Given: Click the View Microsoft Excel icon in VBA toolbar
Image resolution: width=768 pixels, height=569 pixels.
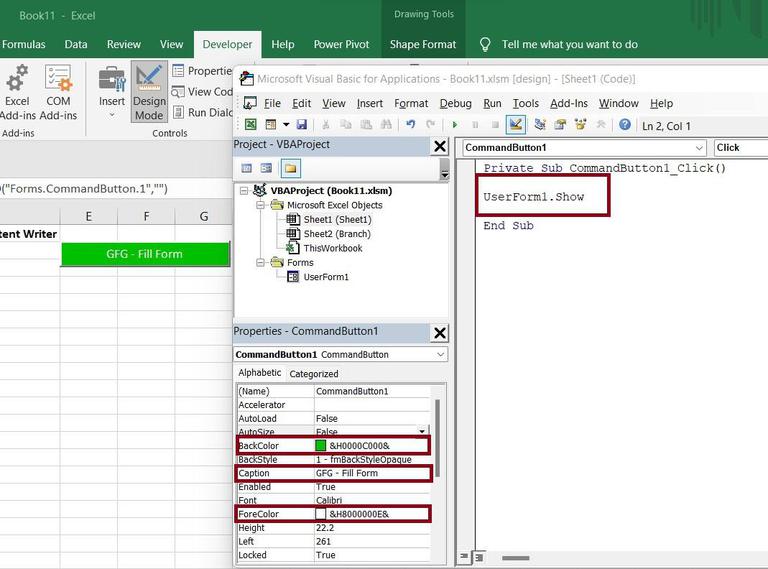Looking at the screenshot, I should tap(250, 125).
